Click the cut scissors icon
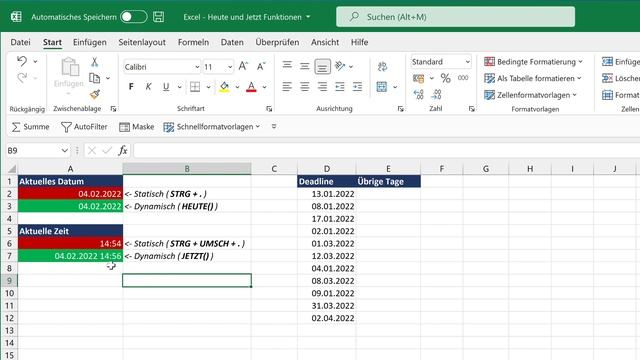Screen dimensions: 640x360 95,62
